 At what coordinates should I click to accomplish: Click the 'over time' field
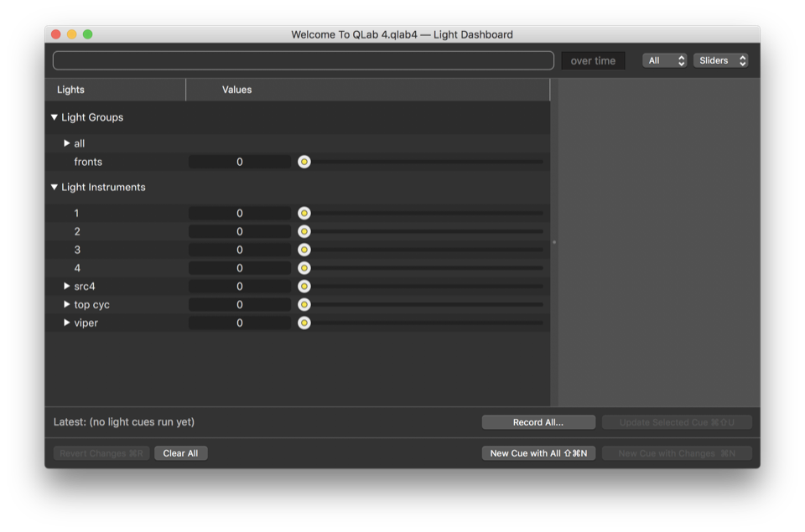(593, 60)
